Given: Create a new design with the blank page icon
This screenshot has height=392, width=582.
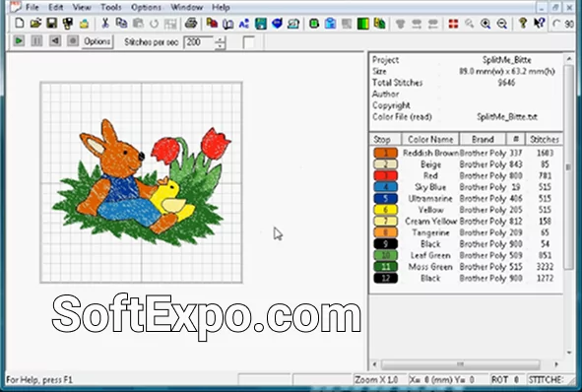Looking at the screenshot, I should click(20, 24).
